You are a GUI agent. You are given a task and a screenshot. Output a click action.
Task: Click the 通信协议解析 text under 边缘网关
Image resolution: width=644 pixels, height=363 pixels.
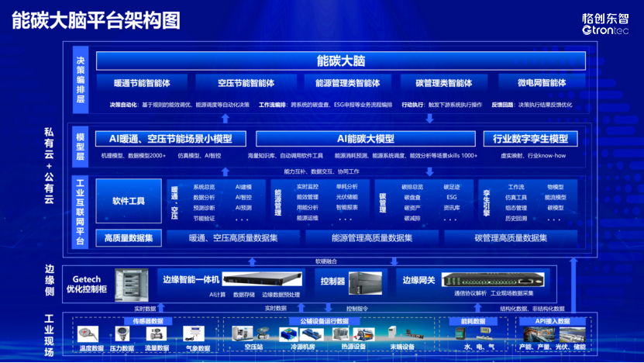coord(470,293)
